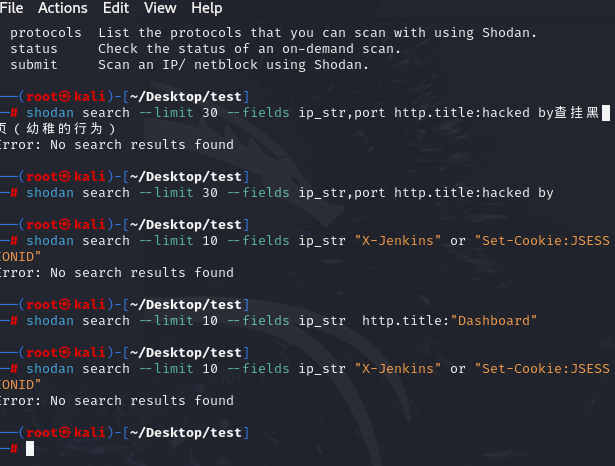Image resolution: width=615 pixels, height=466 pixels.
Task: Click the "List the protocols" description line
Action: click(317, 33)
